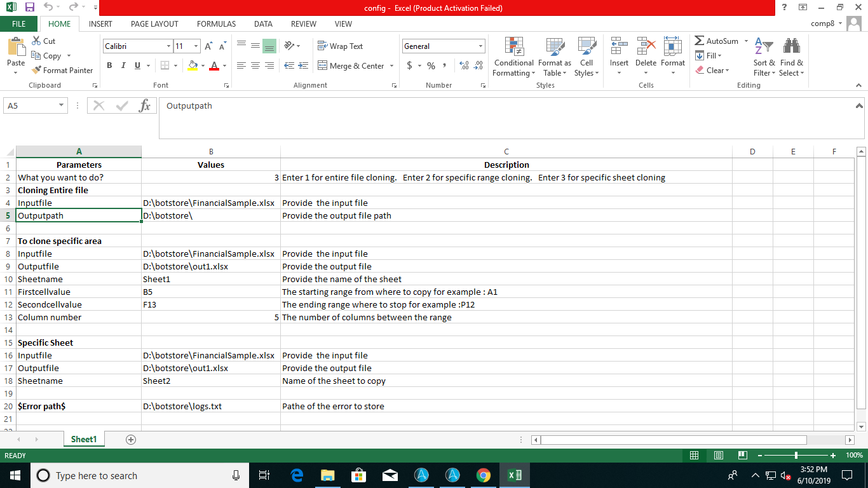Open the PAGE LAYOUT tab
The image size is (868, 488).
pyautogui.click(x=154, y=24)
